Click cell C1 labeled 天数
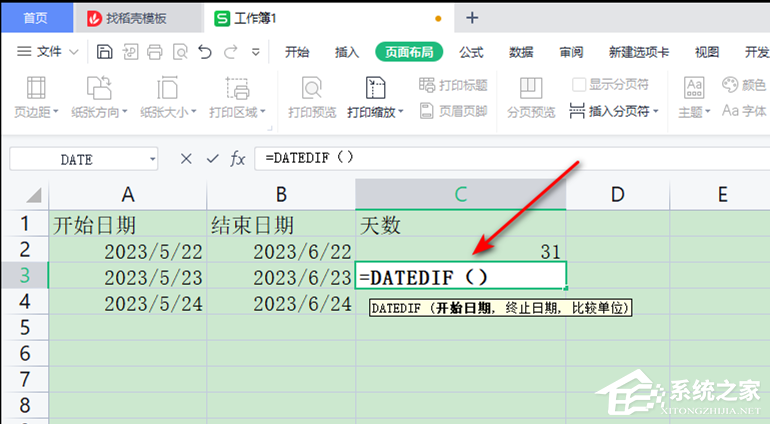 click(461, 225)
